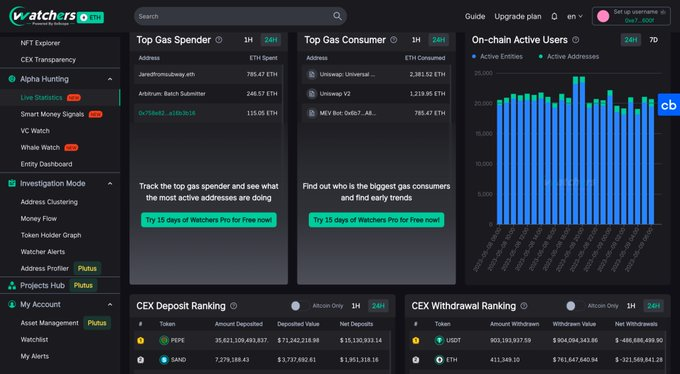Switch On-chain Active Users to 7D

click(x=654, y=40)
